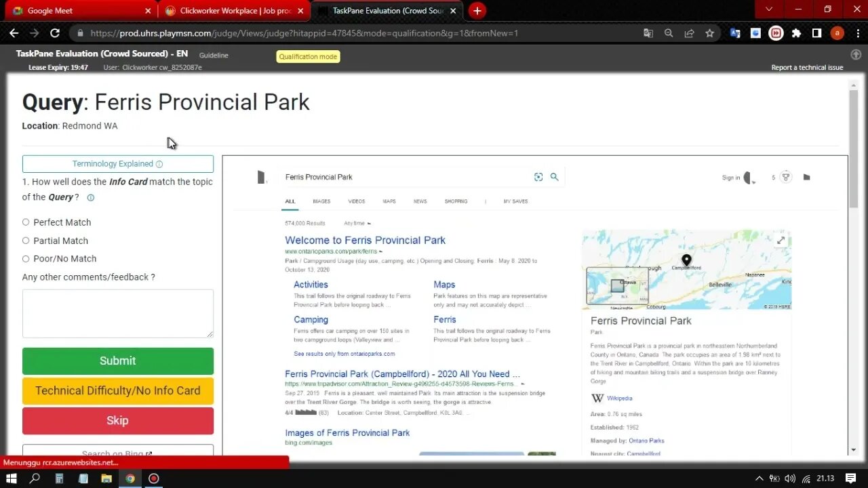Click into the comments/feedback text box

tap(118, 314)
